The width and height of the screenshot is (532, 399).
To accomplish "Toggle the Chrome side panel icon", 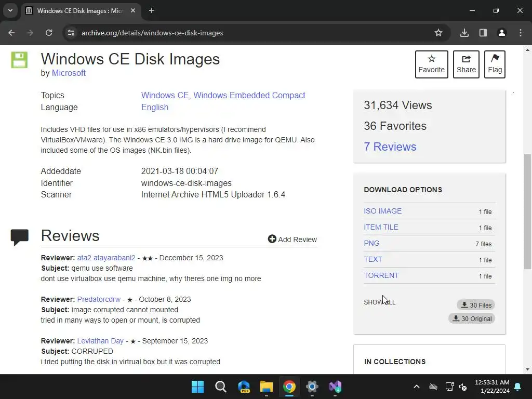I will pos(483,33).
